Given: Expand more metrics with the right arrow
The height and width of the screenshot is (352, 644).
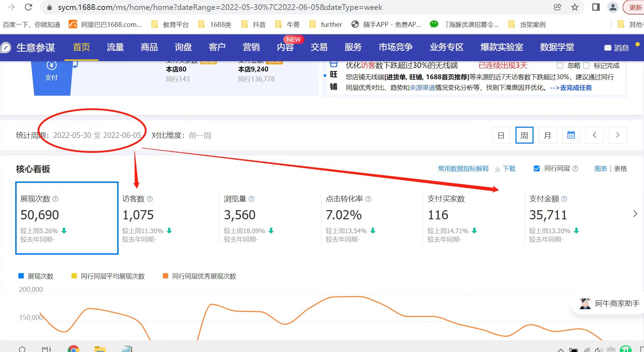Looking at the screenshot, I should click(635, 214).
